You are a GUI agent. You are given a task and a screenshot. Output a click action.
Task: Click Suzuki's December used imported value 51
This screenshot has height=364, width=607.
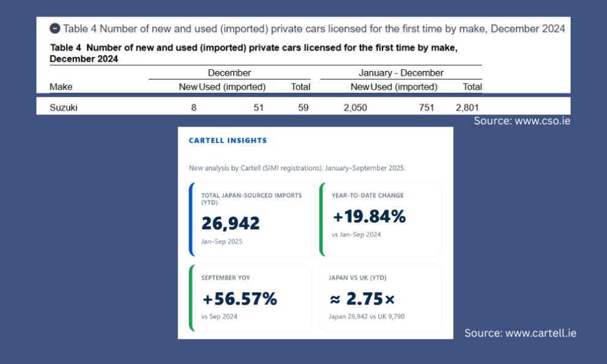point(258,108)
